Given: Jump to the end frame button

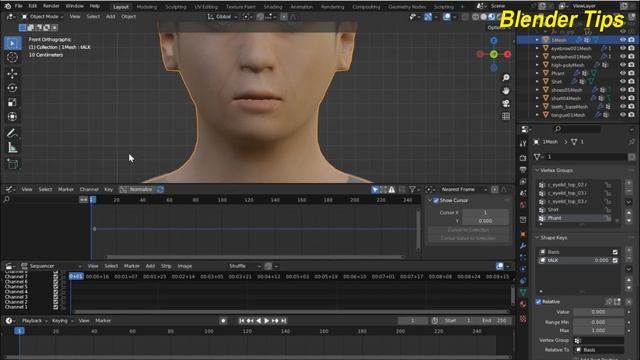Looking at the screenshot, I should (284, 321).
